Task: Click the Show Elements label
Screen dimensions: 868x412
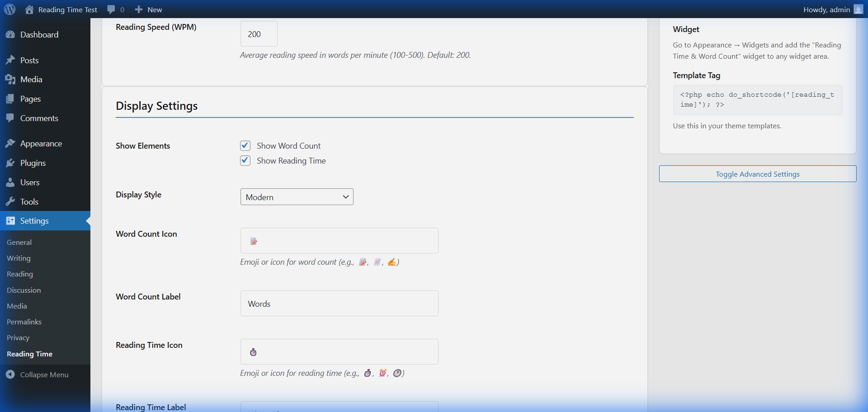Action: tap(143, 146)
